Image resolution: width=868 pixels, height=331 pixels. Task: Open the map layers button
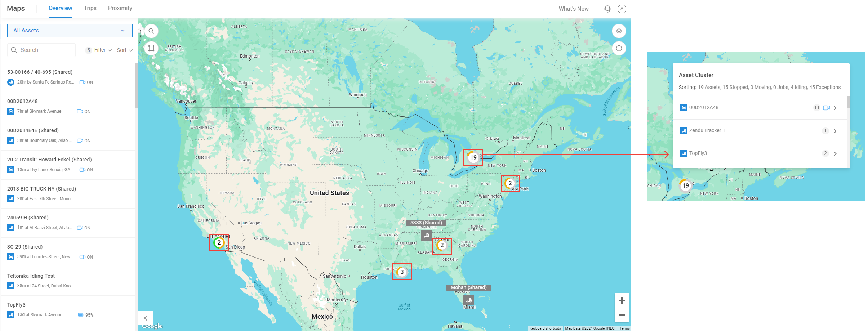[x=619, y=31]
